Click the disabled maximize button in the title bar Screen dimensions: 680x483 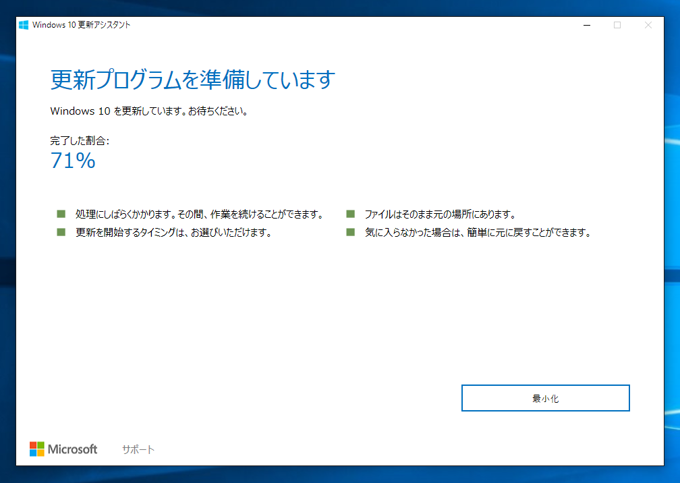[617, 25]
